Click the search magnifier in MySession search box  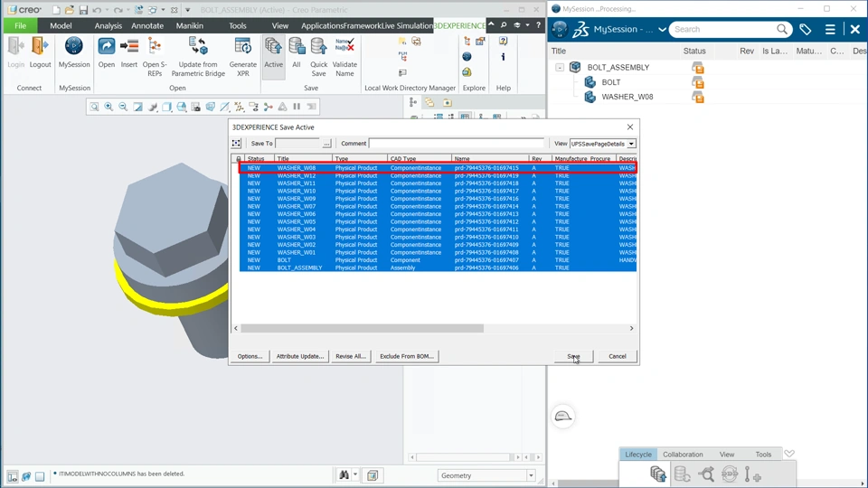(781, 29)
